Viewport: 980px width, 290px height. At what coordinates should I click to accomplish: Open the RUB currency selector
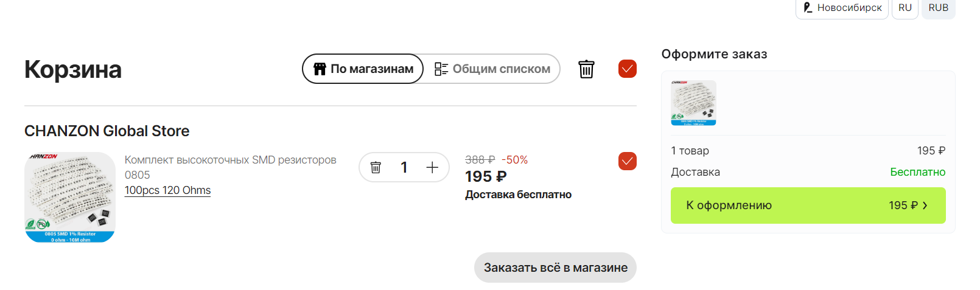click(938, 8)
